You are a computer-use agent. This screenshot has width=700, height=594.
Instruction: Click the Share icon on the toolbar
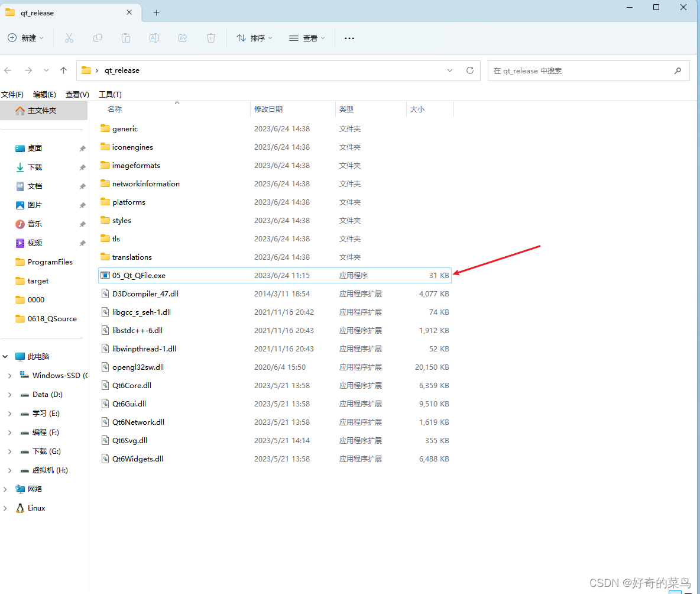pyautogui.click(x=183, y=38)
